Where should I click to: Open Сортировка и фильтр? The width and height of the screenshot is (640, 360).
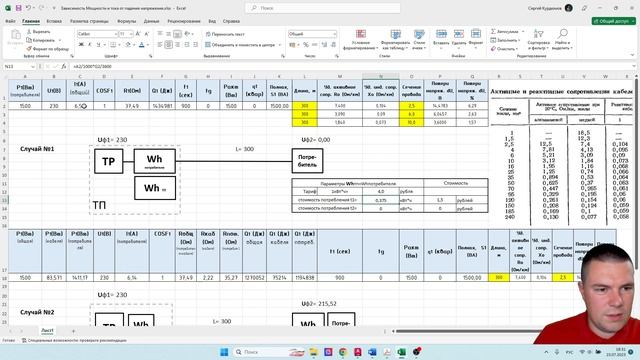(538, 40)
